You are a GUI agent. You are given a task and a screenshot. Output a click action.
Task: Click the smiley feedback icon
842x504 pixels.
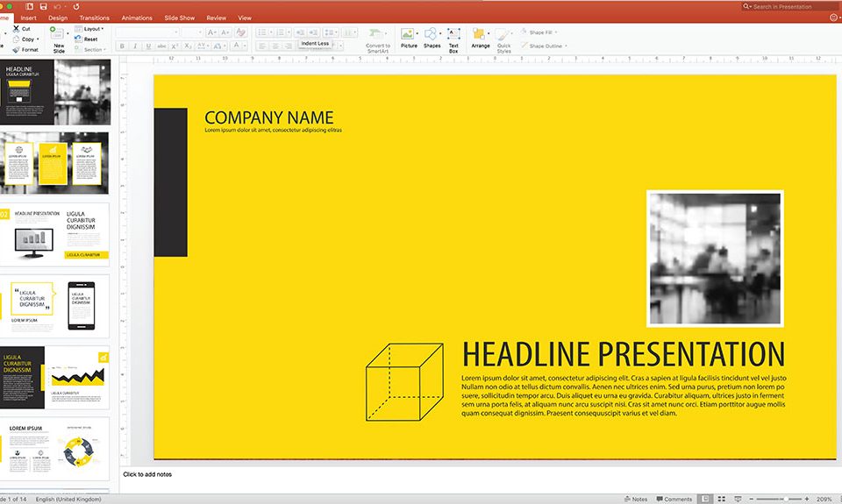833,18
